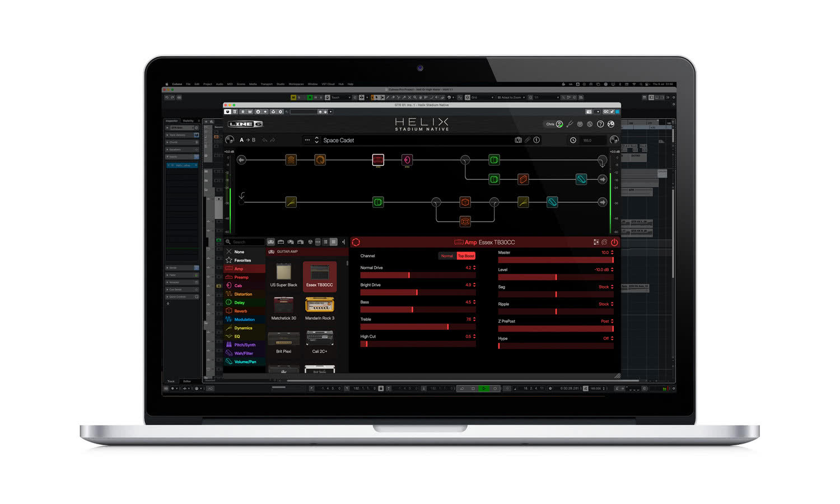Select the Reverb category
This screenshot has height=504, width=840.
click(x=244, y=311)
